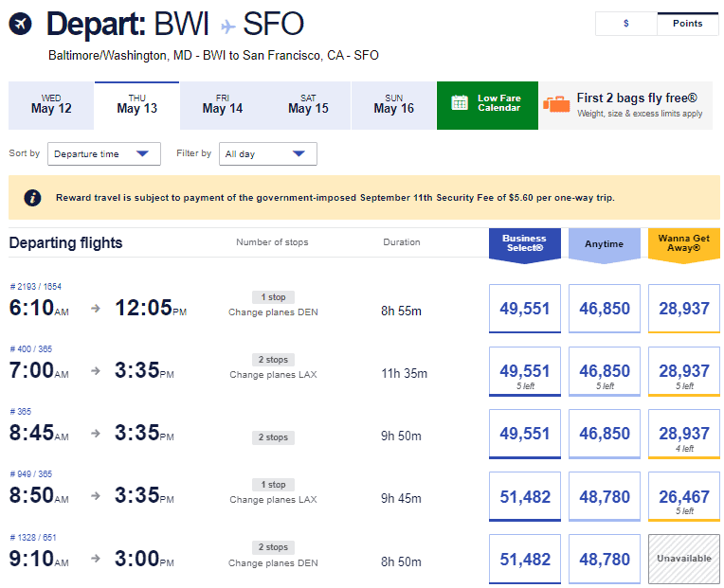Select 28,937 Wanna Get Away fare for 6:10 AM
Viewport: 724px width, 588px height.
(683, 308)
